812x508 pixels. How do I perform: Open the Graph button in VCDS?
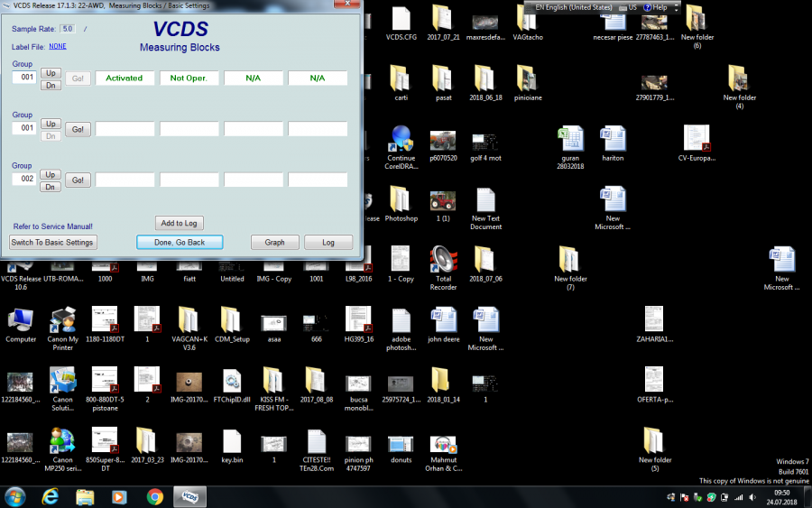[x=274, y=242]
